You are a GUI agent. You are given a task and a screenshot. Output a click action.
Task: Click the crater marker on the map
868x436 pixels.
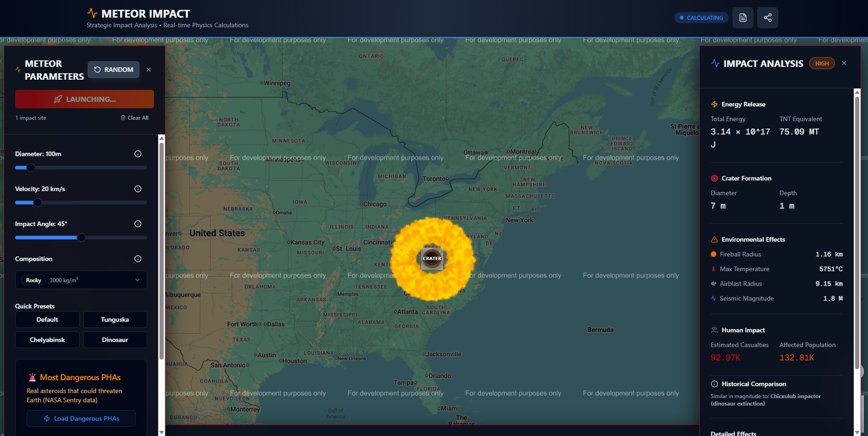click(x=432, y=258)
